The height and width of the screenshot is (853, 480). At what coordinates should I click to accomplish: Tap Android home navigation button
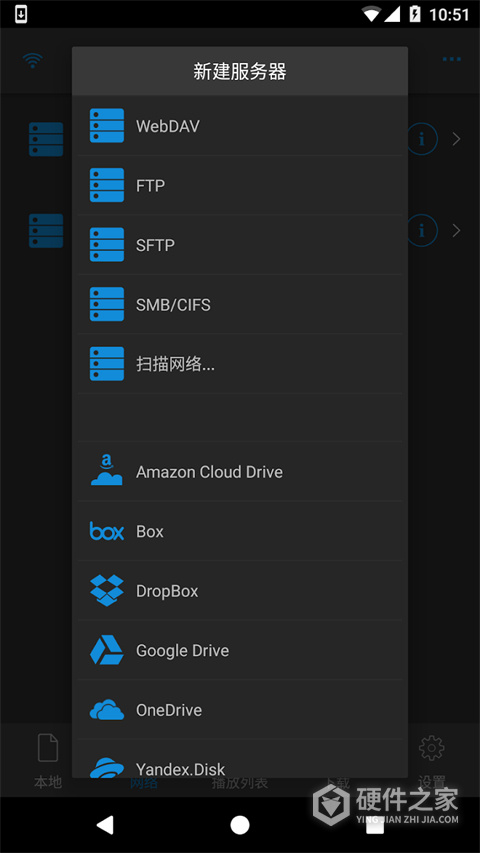point(240,825)
